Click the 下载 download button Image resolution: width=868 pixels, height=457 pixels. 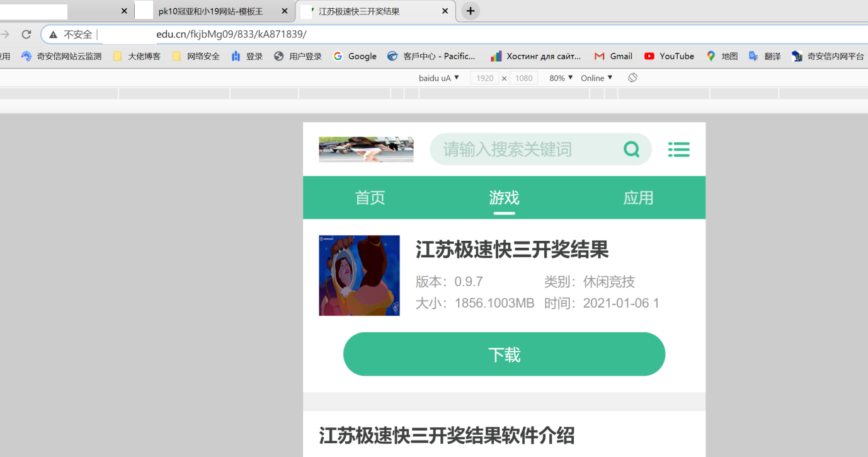tap(504, 354)
